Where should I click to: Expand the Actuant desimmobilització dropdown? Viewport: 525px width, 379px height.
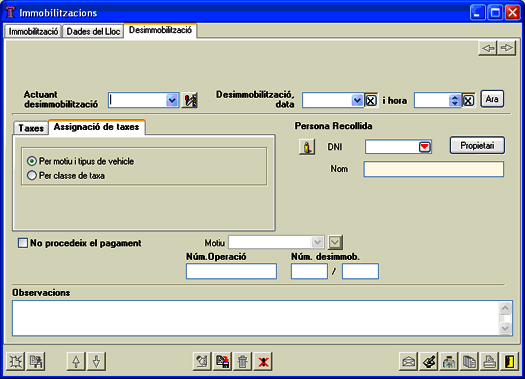172,100
